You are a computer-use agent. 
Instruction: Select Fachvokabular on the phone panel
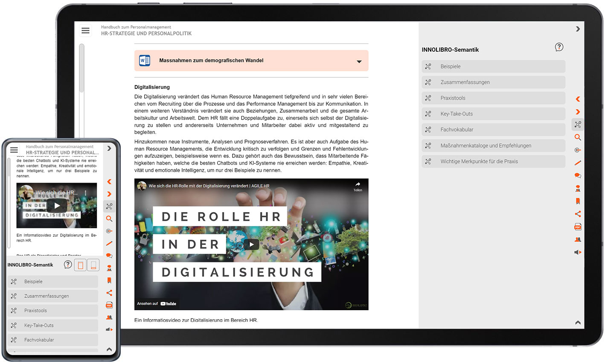53,340
